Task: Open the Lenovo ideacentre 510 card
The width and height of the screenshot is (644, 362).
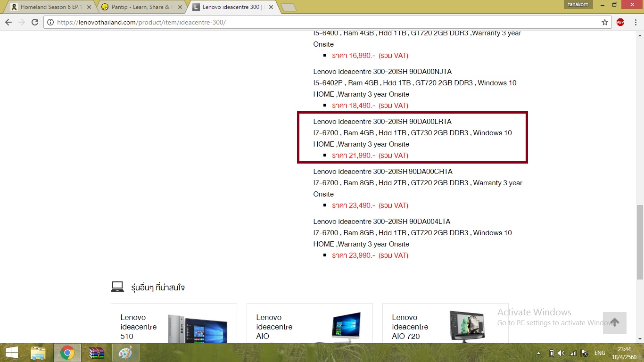Action: point(173,323)
